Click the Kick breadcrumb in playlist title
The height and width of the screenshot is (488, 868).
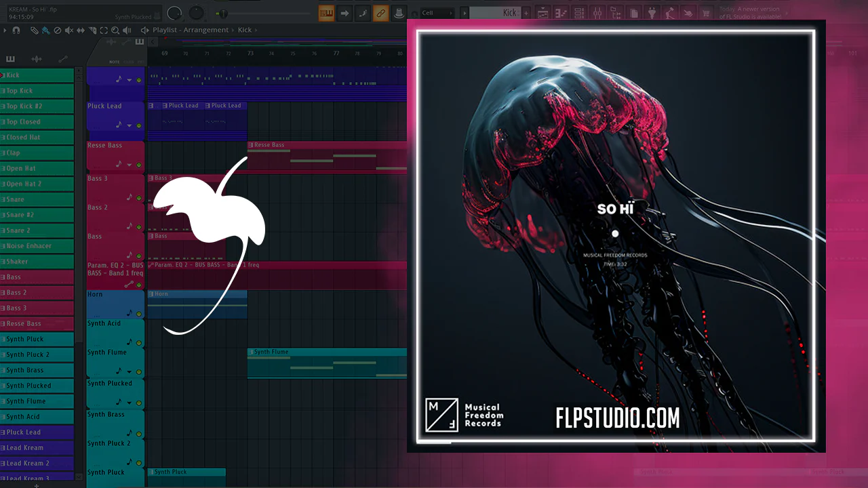[245, 30]
